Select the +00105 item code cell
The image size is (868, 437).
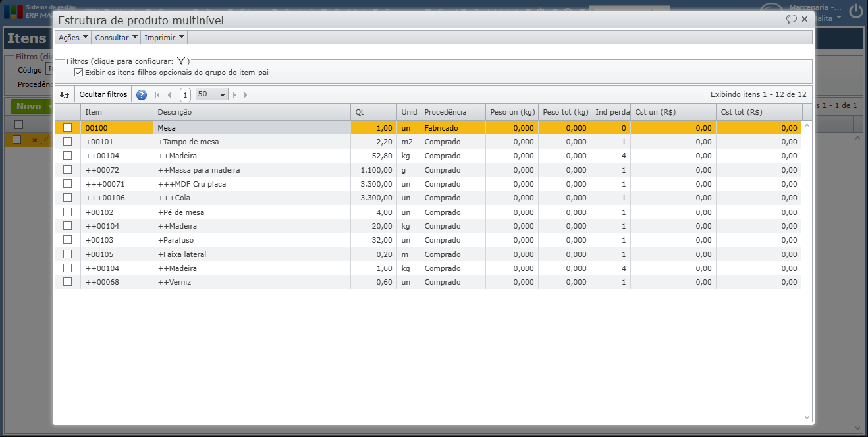pyautogui.click(x=117, y=254)
